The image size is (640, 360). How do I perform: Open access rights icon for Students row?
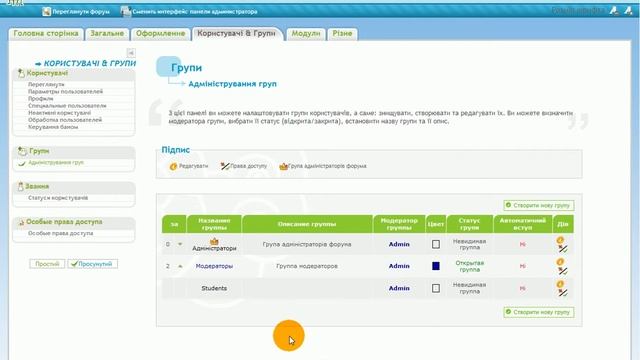tap(563, 293)
